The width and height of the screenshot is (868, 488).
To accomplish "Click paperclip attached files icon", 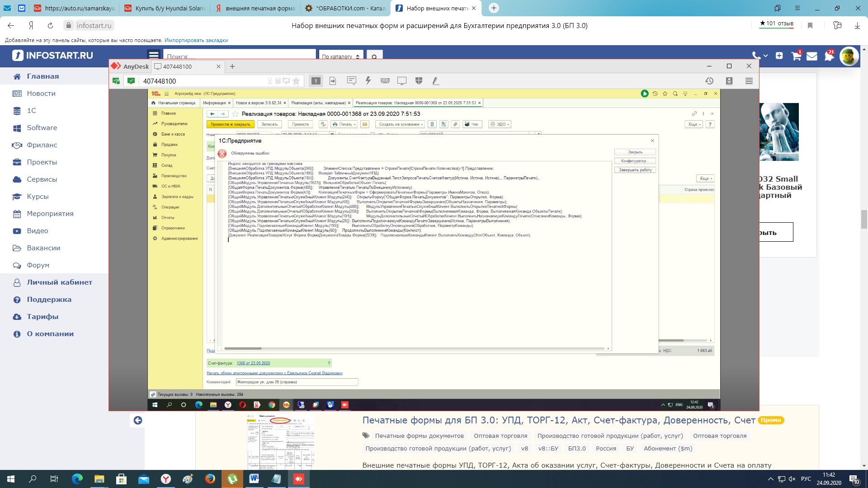I will pos(455,124).
